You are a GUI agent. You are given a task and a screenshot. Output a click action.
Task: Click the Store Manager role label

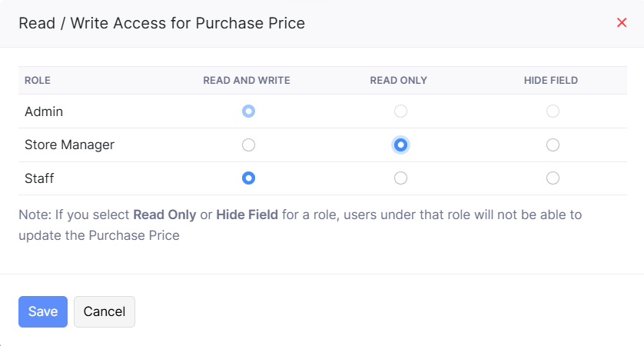coord(69,145)
